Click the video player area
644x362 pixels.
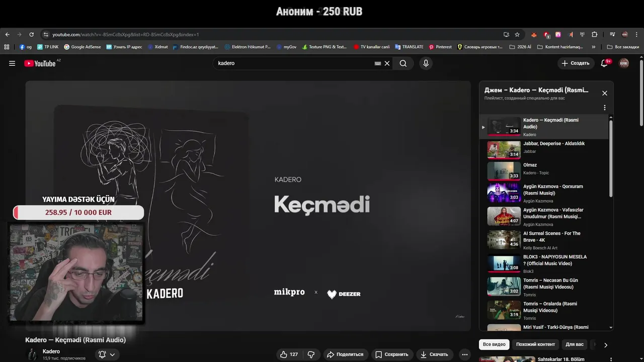[x=248, y=205]
